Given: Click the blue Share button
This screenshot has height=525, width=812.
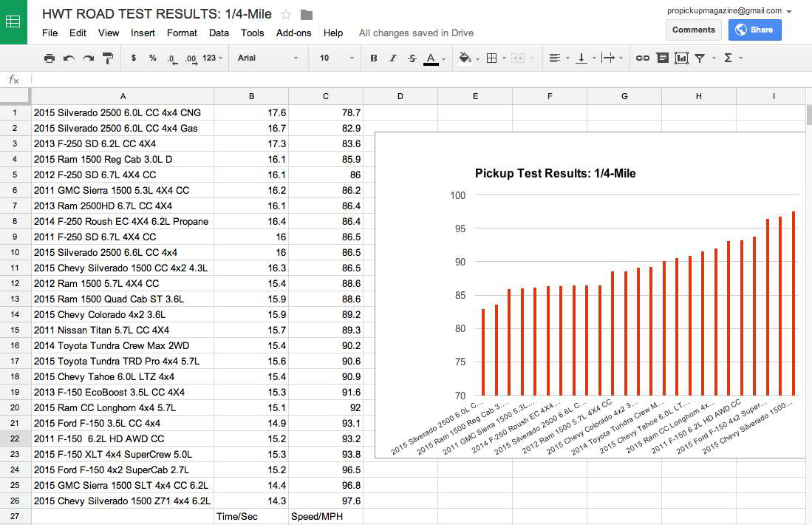Looking at the screenshot, I should tap(754, 30).
